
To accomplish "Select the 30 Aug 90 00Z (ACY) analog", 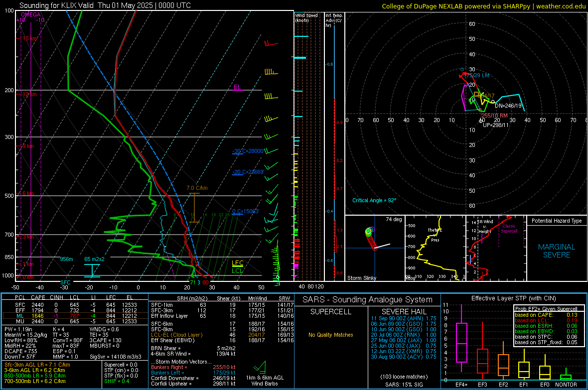I will pos(404,357).
